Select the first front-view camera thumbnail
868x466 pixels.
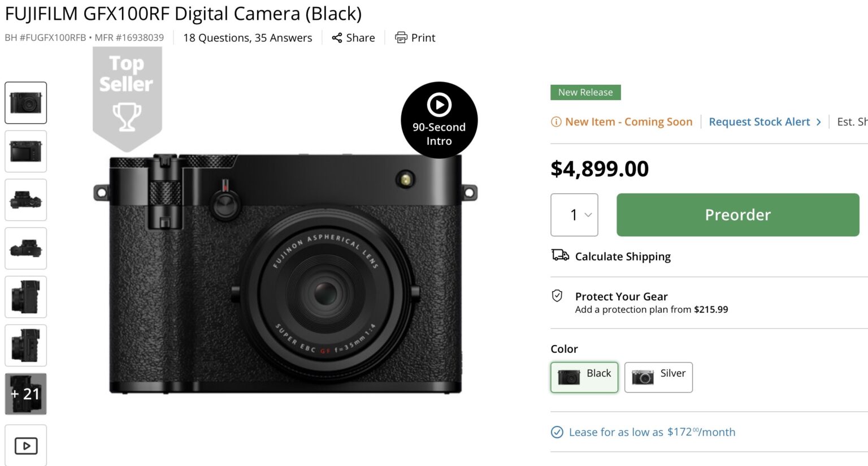(26, 103)
